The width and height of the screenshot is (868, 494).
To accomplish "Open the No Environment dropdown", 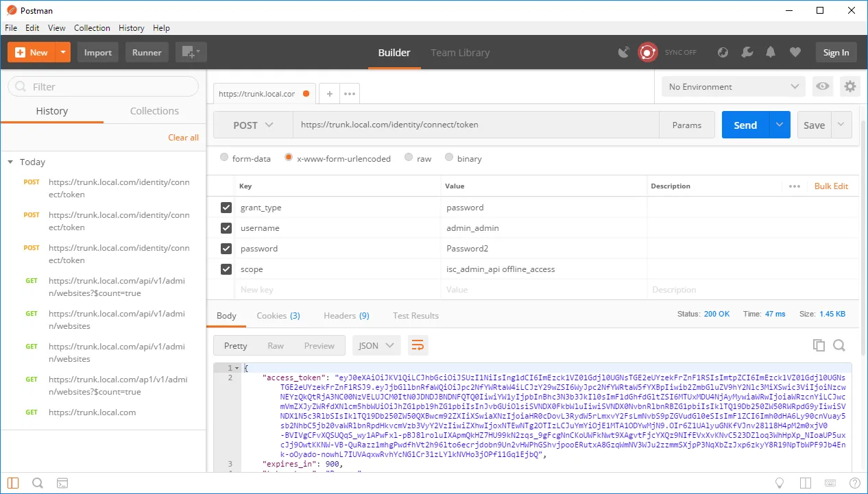I will [x=733, y=87].
